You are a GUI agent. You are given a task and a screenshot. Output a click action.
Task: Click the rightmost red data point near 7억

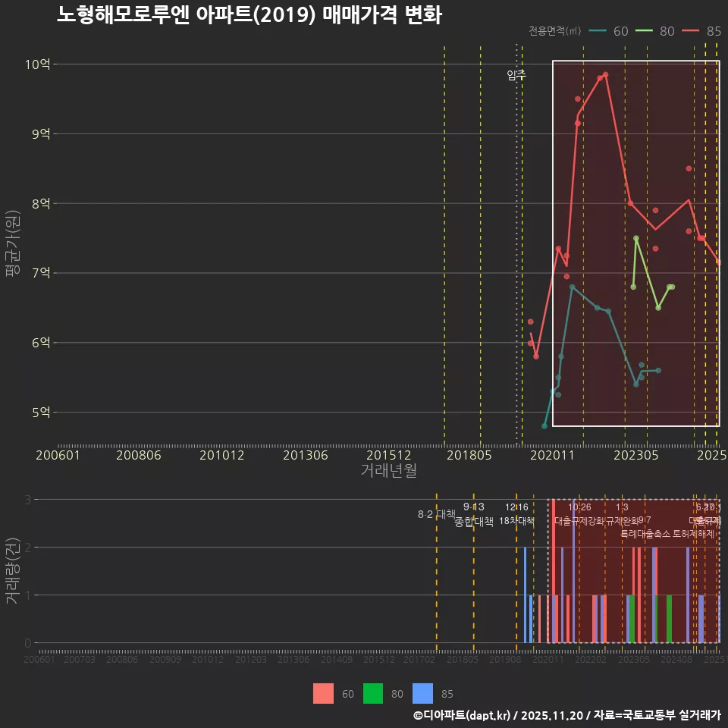719,262
